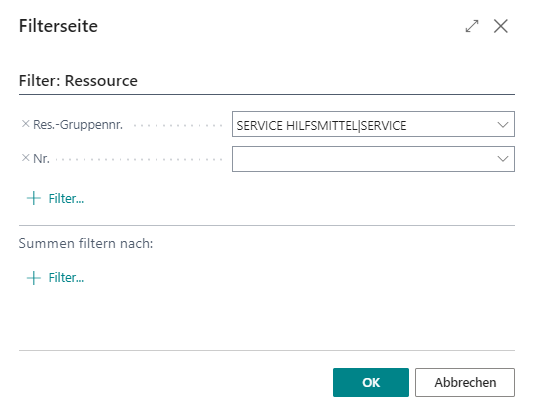Click the Filterseite dialog title
This screenshot has height=414, width=535.
[58, 26]
